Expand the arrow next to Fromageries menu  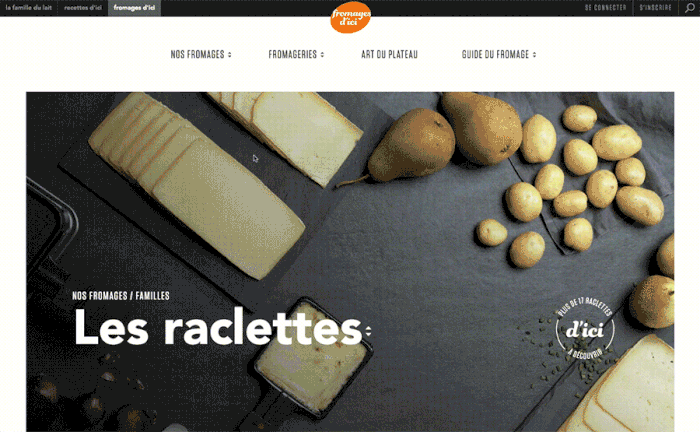[322, 54]
